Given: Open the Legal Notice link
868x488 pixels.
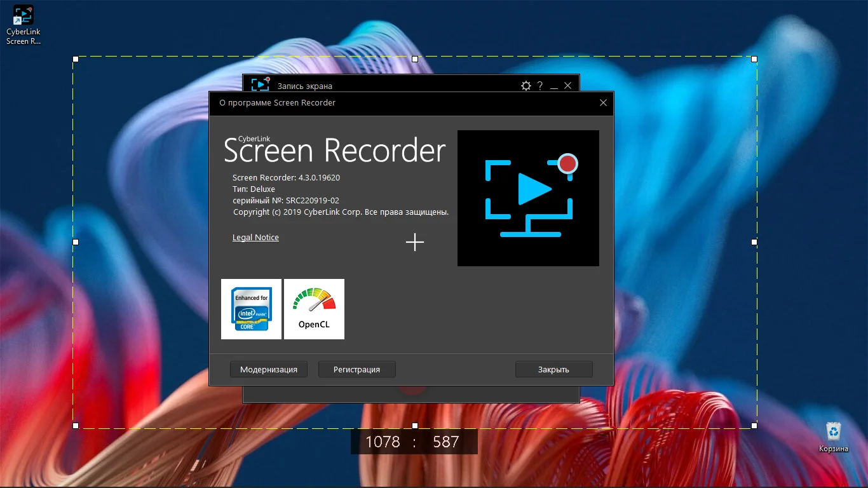Looking at the screenshot, I should (255, 237).
